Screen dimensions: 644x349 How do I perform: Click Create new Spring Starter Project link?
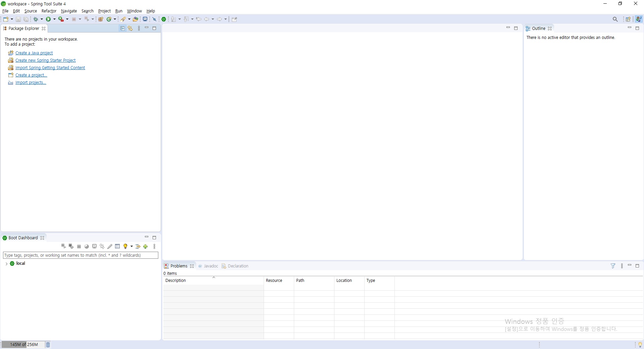[x=45, y=60]
